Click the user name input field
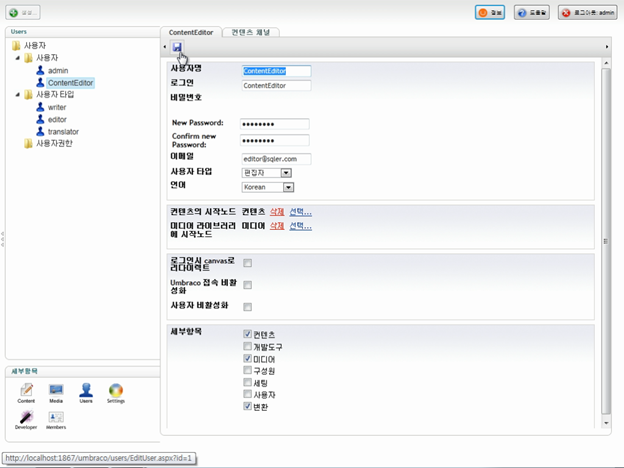The height and width of the screenshot is (468, 624). pyautogui.click(x=276, y=71)
